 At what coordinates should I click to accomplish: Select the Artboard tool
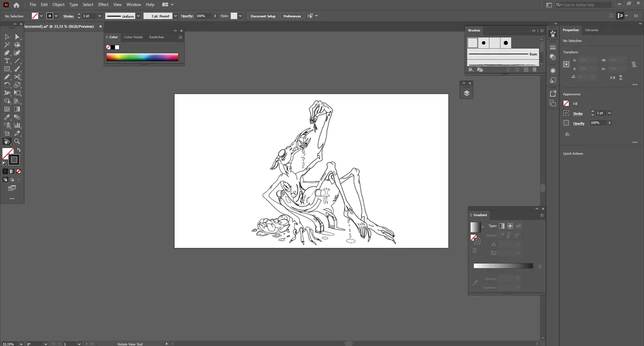click(x=7, y=133)
